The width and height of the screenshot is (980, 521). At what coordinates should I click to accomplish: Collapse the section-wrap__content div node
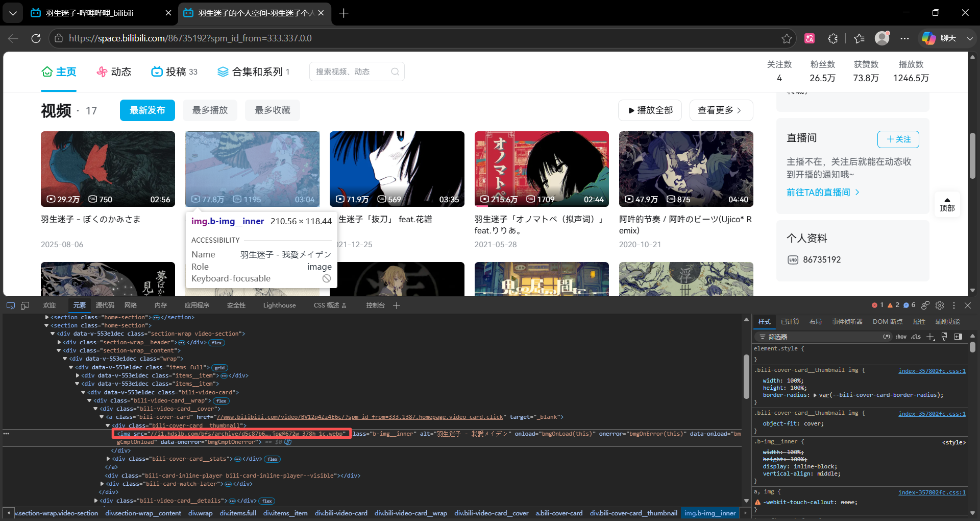[59, 350]
